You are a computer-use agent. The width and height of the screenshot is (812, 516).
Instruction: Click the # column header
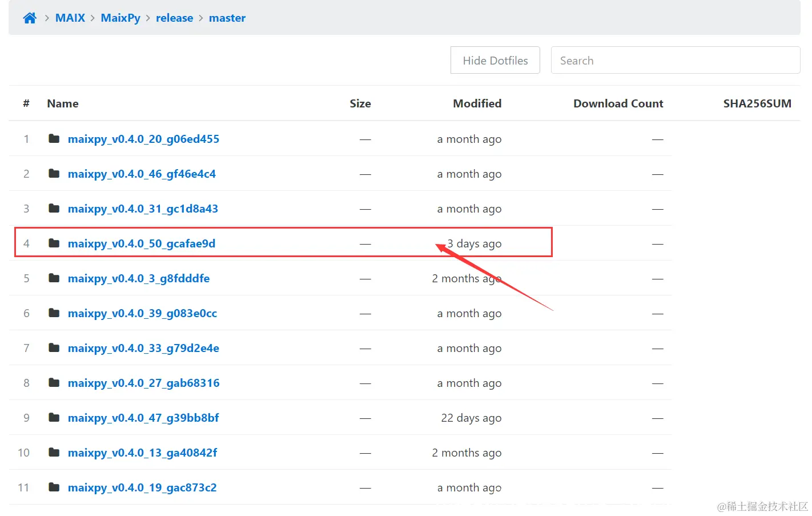[26, 104]
